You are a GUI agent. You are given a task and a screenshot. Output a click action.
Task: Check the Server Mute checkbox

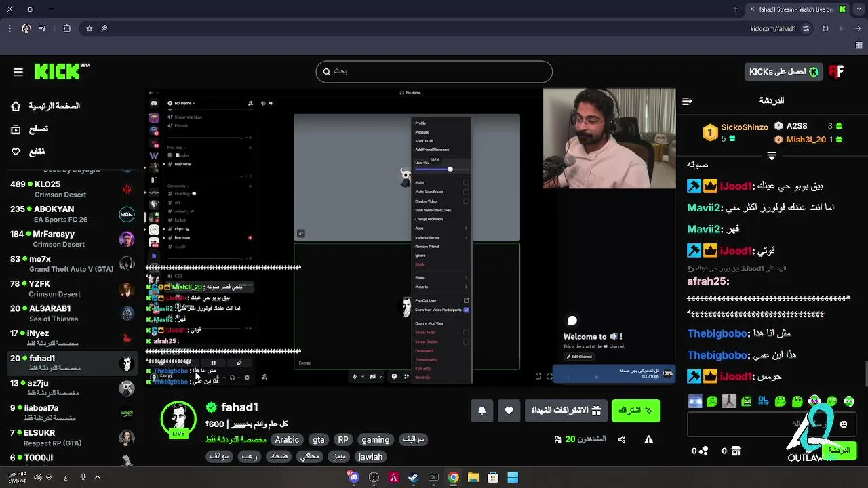coord(466,333)
